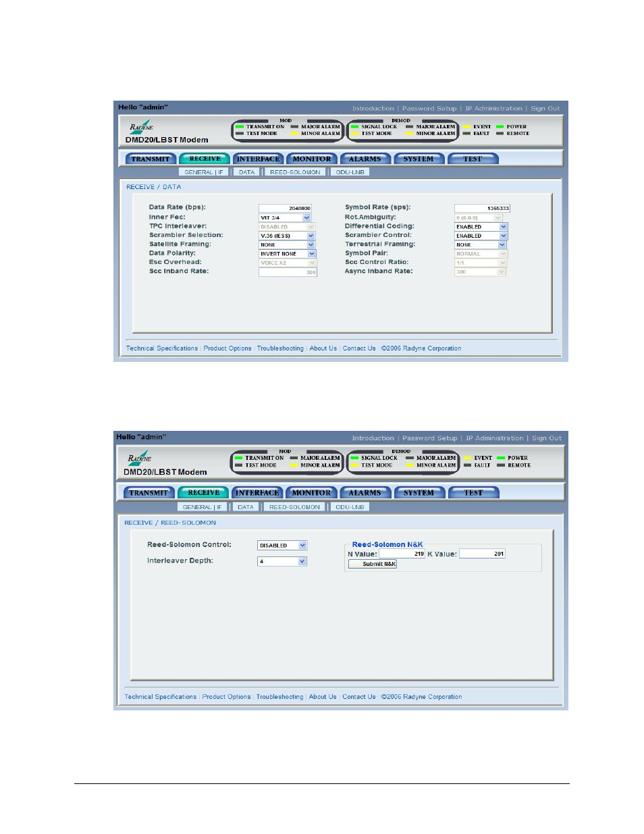Open Troubleshooting link in bottom footer
This screenshot has height=834, width=644.
(x=279, y=697)
